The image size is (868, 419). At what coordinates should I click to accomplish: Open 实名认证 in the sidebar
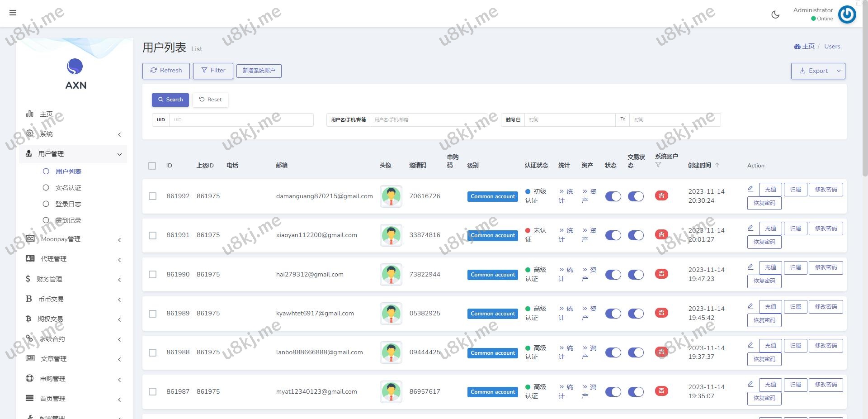pos(68,188)
